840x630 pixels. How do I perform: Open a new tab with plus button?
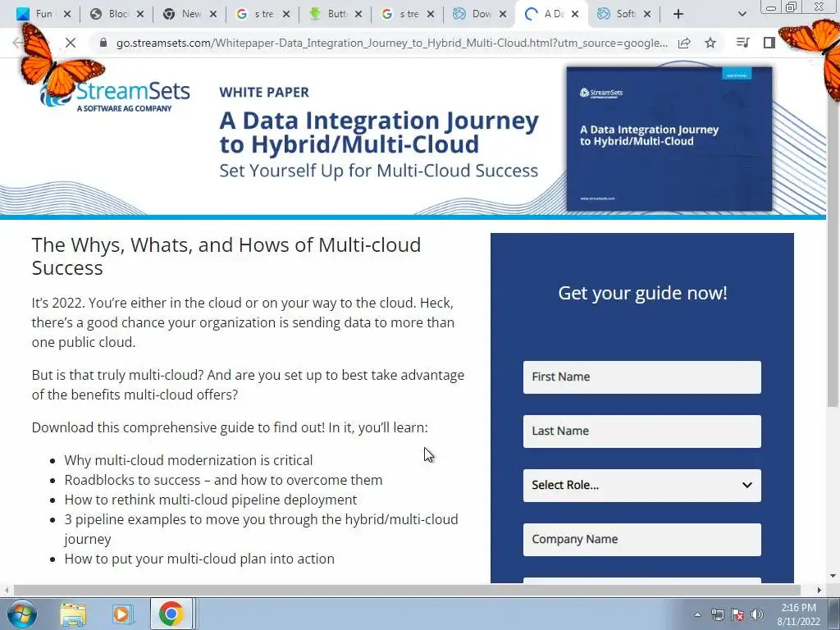pyautogui.click(x=678, y=14)
